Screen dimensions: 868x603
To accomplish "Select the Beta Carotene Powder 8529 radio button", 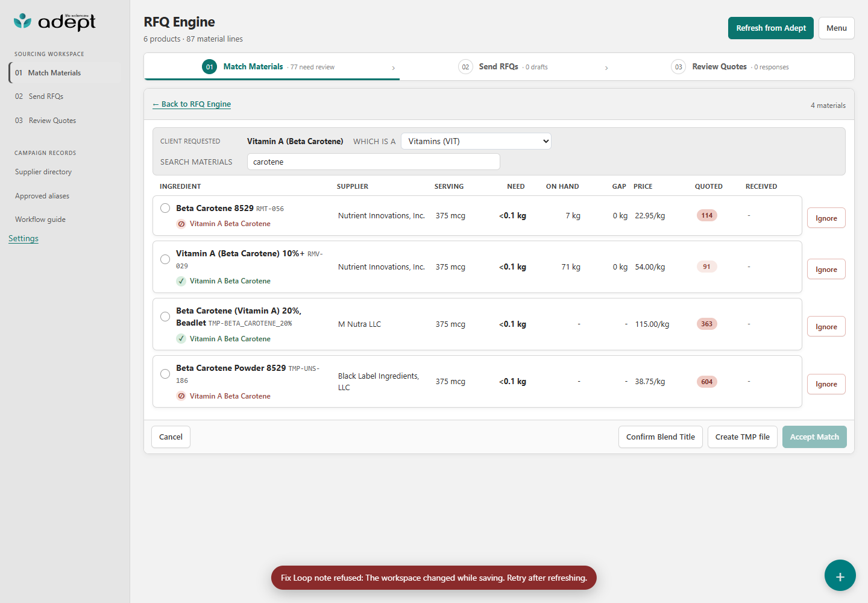I will (165, 374).
